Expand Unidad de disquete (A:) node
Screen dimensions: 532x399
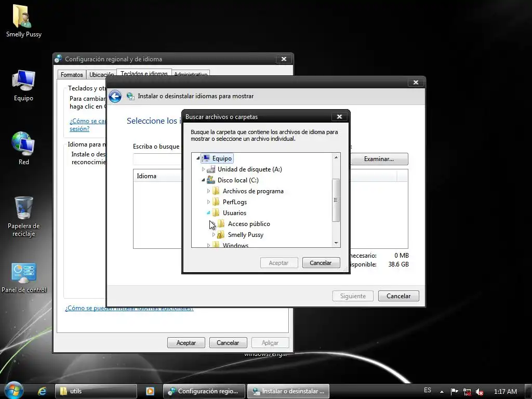pos(203,169)
